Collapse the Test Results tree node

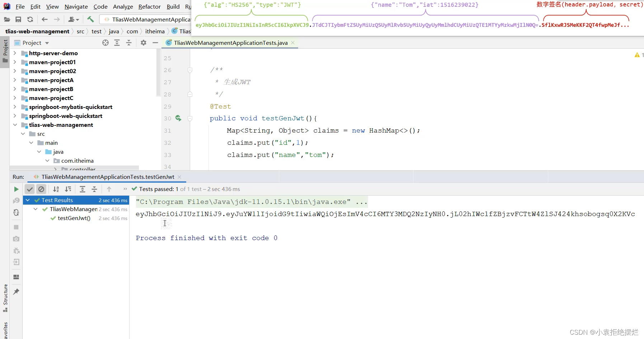click(x=28, y=200)
